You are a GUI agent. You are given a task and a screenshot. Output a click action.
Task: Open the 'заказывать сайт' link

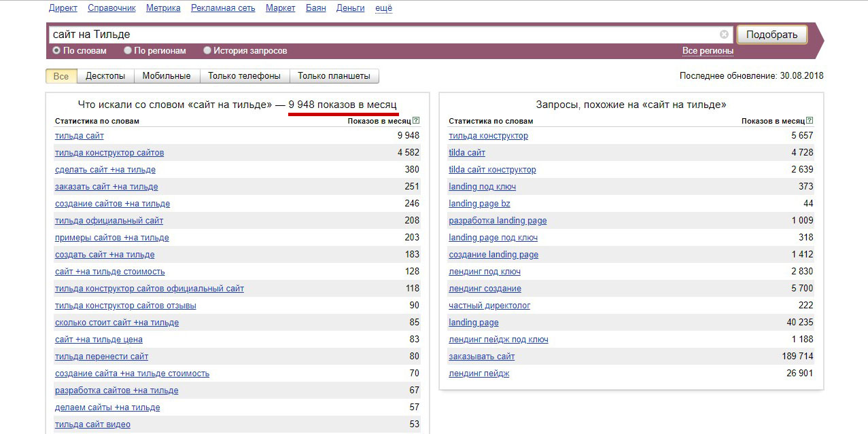(x=482, y=357)
